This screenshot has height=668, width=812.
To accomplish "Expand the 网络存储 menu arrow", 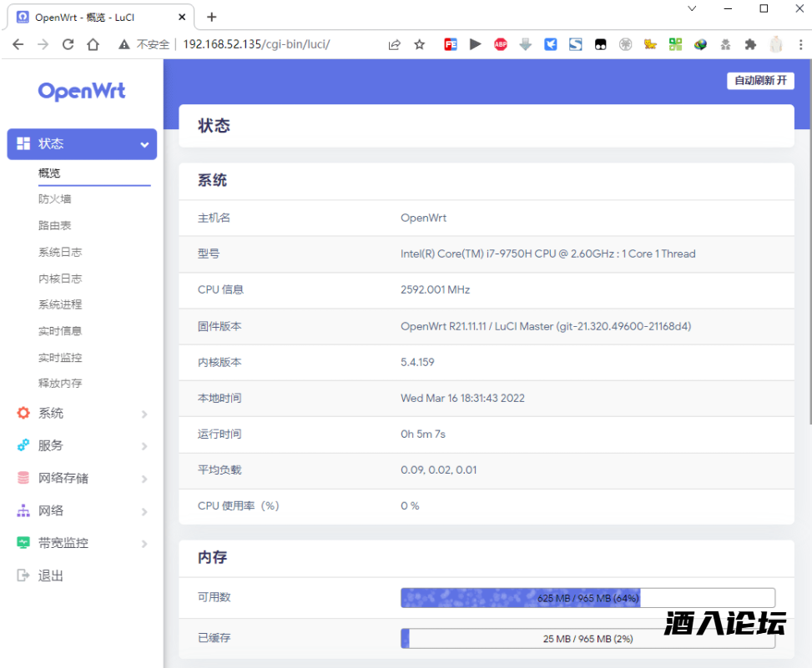I will click(x=144, y=480).
